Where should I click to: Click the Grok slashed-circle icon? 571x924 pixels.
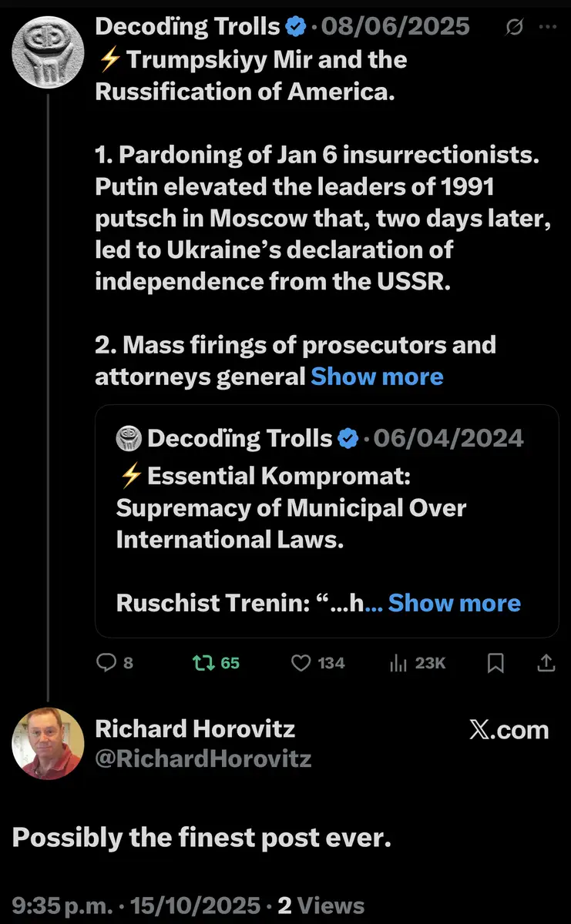(x=514, y=27)
